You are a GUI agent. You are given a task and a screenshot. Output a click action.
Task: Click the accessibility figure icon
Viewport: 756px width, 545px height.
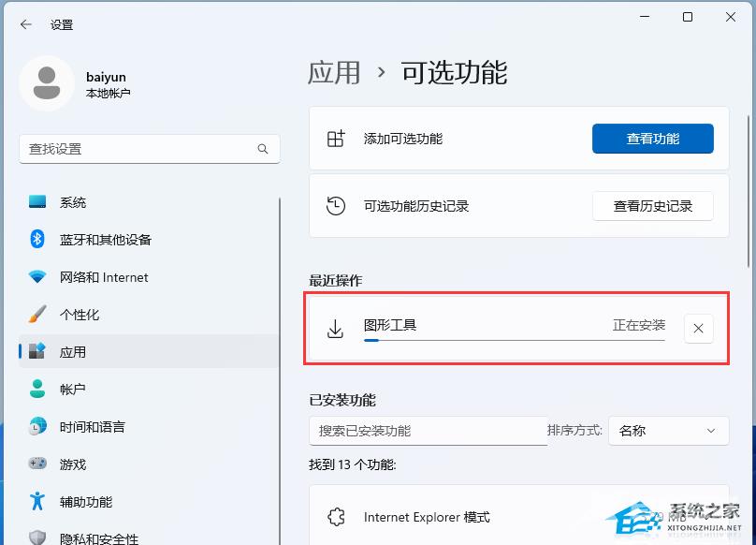[37, 501]
